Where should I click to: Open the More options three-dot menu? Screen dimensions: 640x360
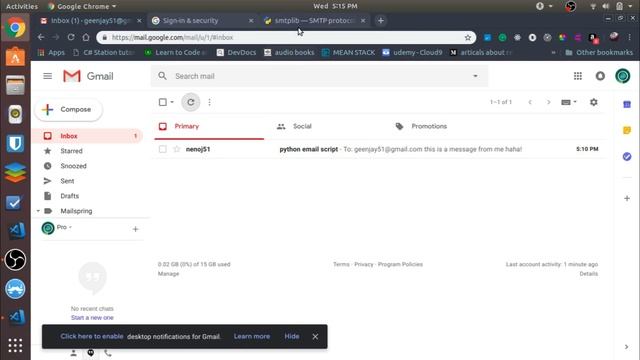(209, 102)
